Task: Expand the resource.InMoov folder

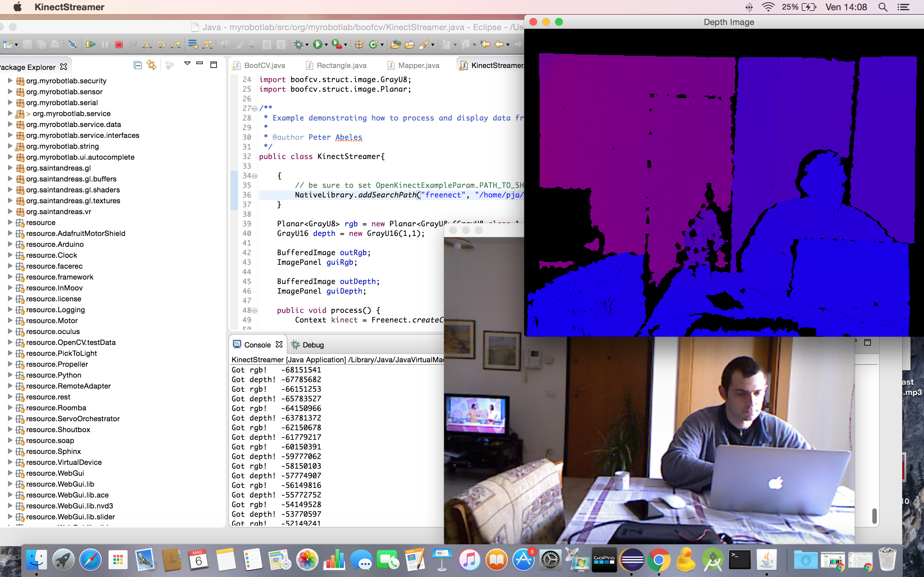Action: [x=10, y=288]
